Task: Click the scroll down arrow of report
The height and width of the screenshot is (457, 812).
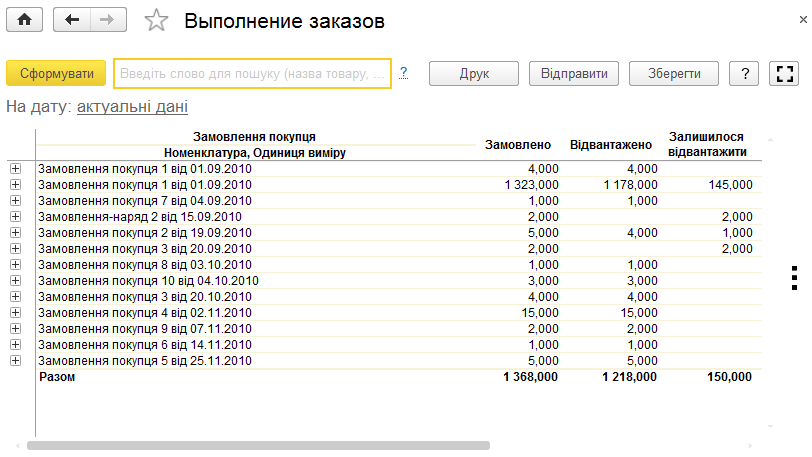Action: [x=771, y=426]
